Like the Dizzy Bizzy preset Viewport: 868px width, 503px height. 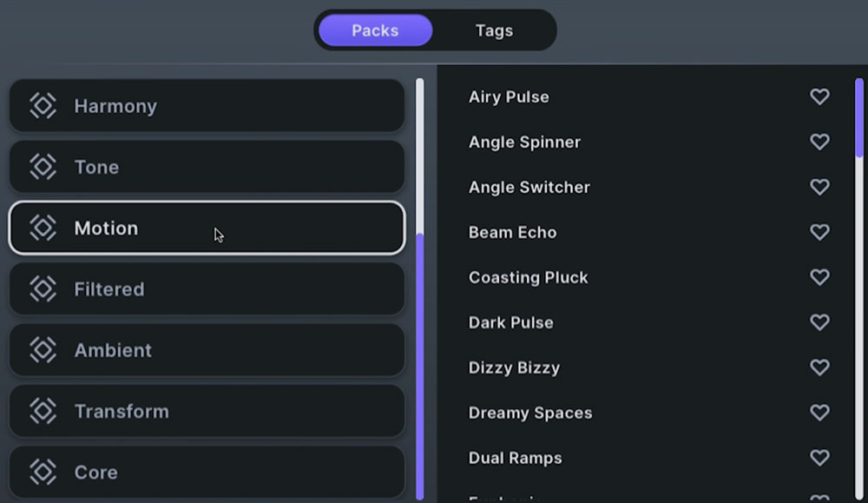click(819, 367)
